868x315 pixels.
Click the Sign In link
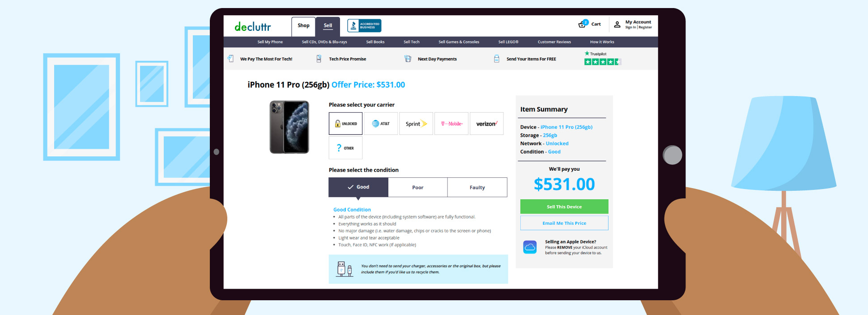tap(630, 27)
